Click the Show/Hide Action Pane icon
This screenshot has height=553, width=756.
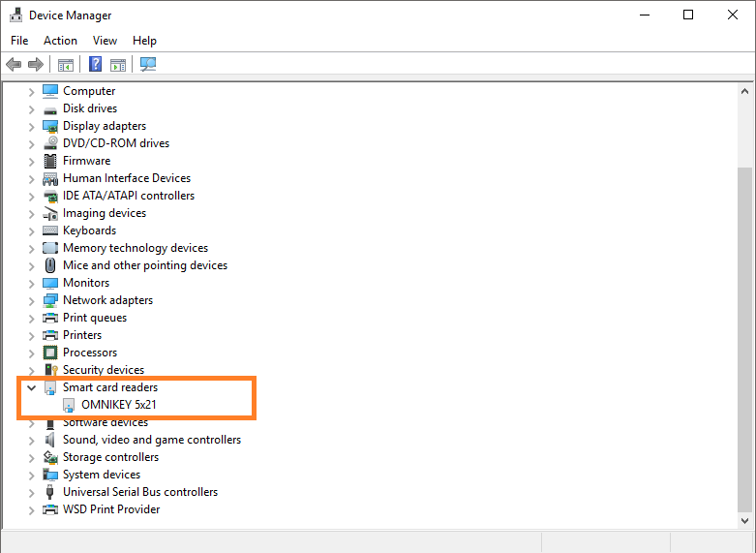(118, 65)
